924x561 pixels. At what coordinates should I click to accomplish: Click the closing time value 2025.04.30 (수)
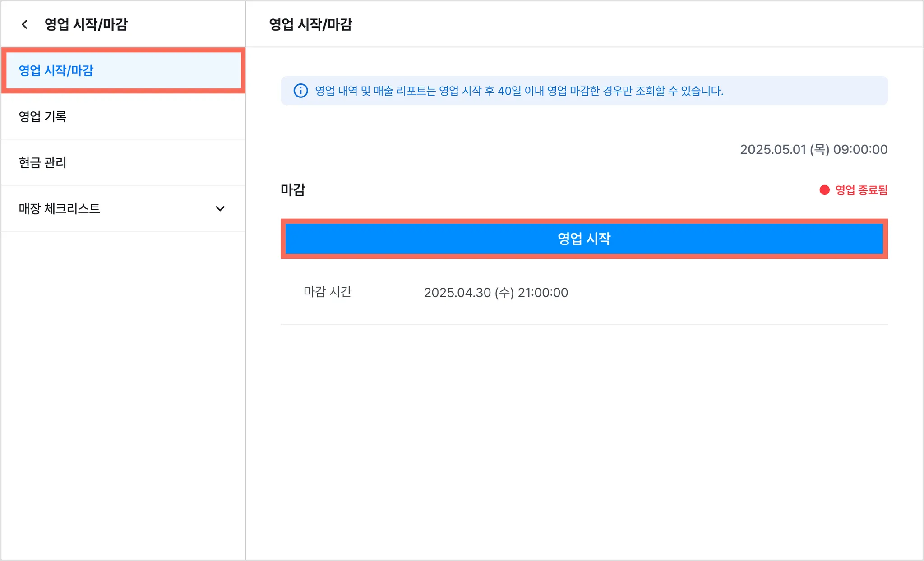point(496,293)
